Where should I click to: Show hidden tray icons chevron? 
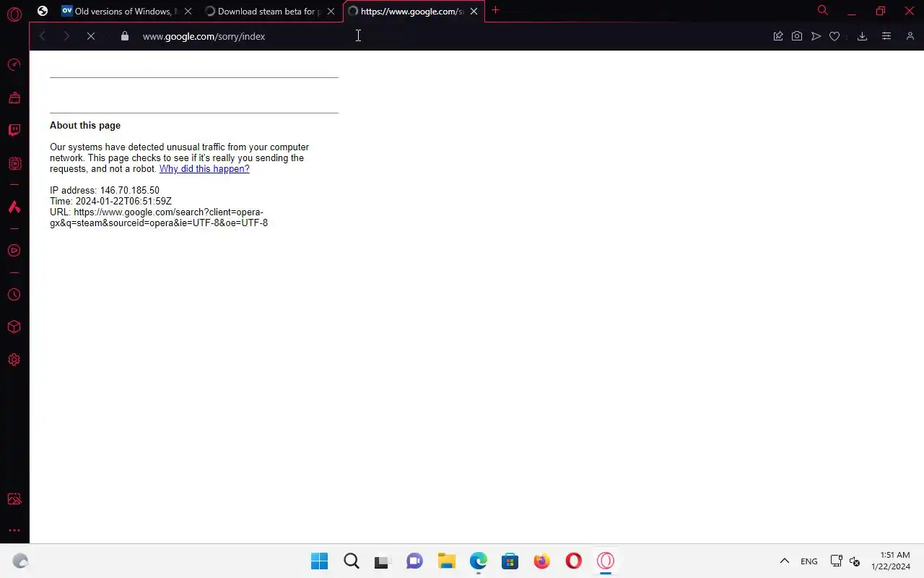click(x=785, y=561)
